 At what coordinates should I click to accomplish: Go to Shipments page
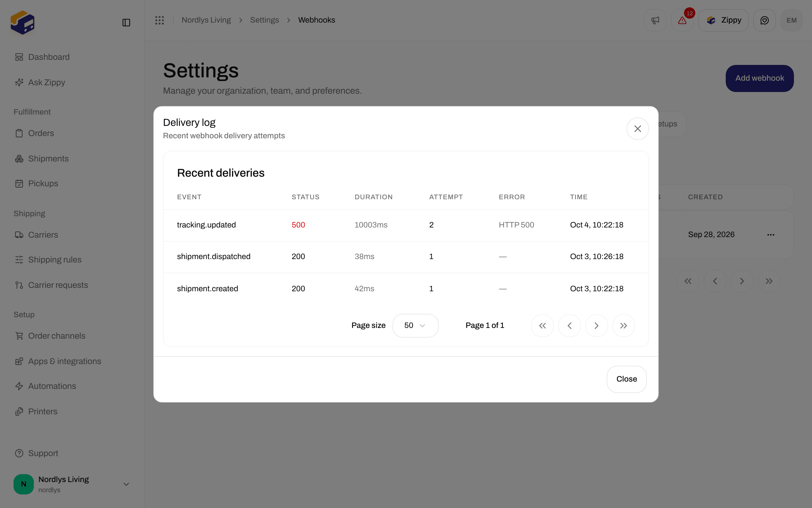coord(72,159)
